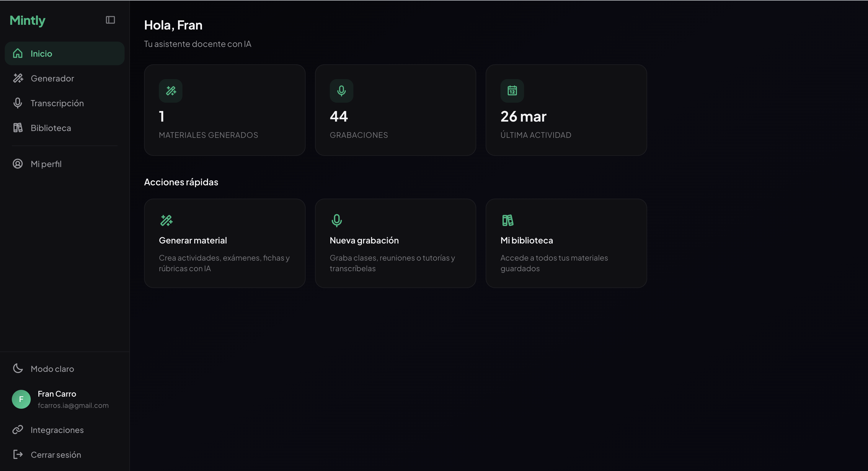Viewport: 868px width, 471px height.
Task: Select the Generador magic wand icon
Action: [x=18, y=78]
